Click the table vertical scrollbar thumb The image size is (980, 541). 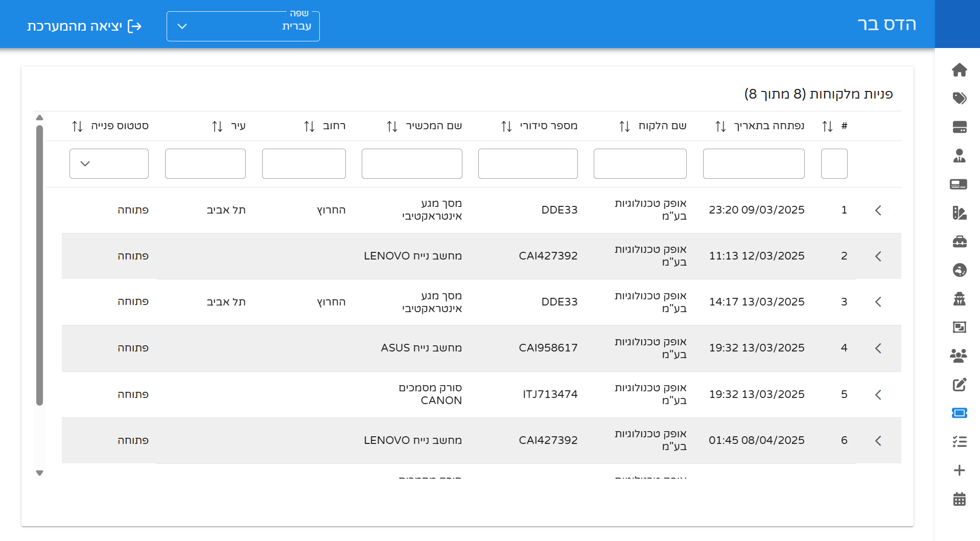(x=39, y=266)
